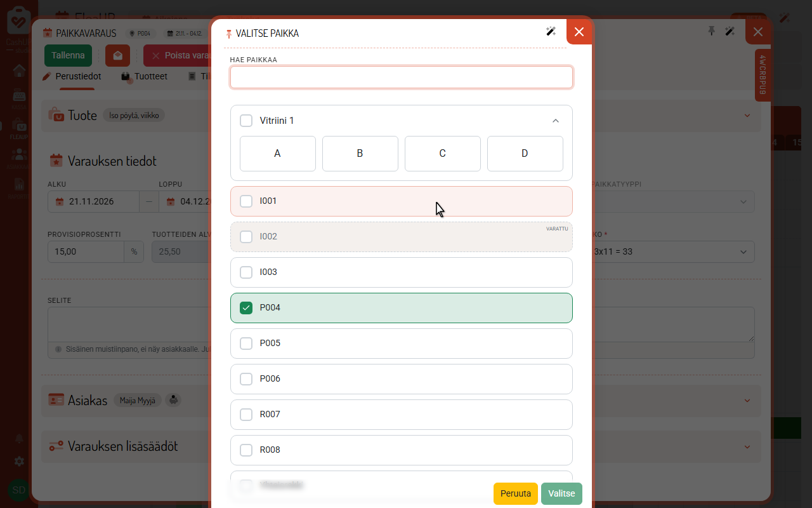Click the Peruuta button

[516, 493]
